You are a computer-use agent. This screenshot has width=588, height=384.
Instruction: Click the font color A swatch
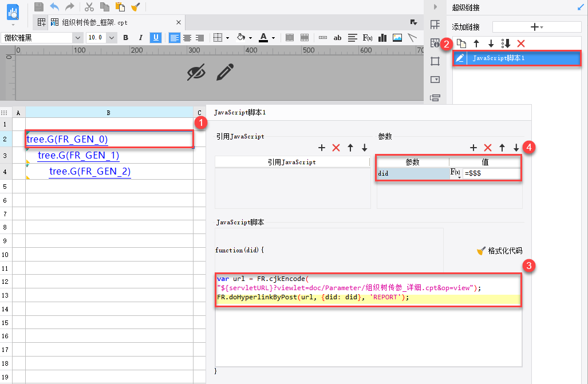[263, 38]
